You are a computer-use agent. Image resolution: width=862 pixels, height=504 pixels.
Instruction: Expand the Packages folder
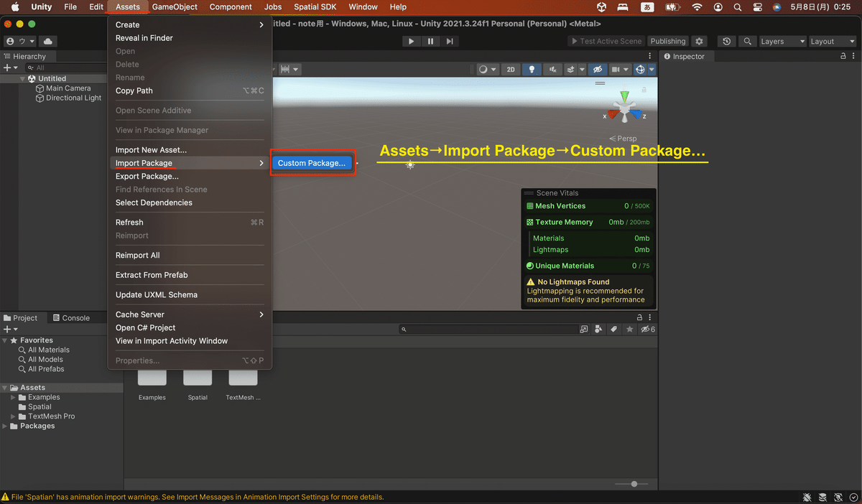[x=5, y=426]
